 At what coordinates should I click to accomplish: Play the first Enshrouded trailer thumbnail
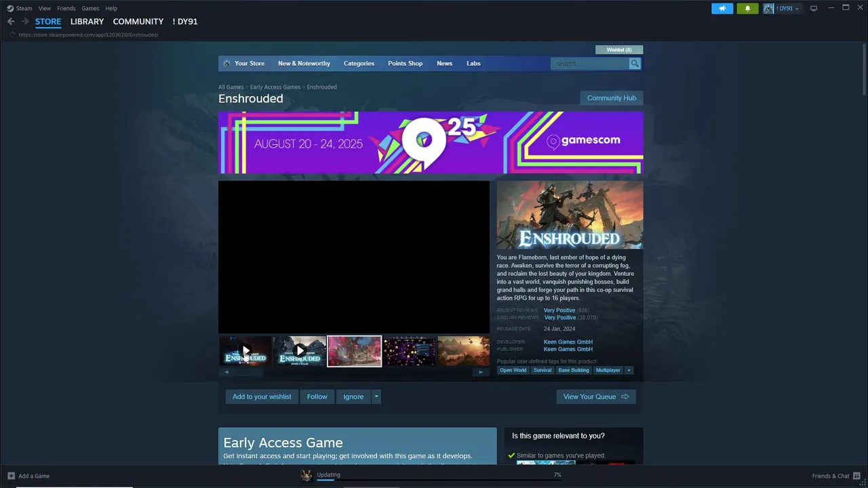click(245, 351)
